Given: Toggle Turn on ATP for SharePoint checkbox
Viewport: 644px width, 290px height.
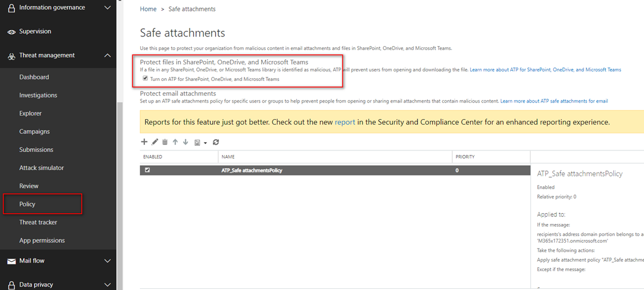Looking at the screenshot, I should click(x=145, y=79).
